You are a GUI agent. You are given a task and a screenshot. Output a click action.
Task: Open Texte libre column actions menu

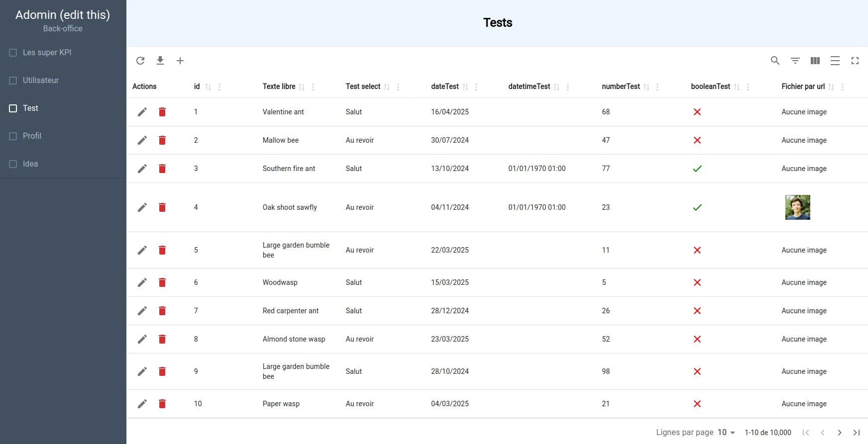[313, 87]
